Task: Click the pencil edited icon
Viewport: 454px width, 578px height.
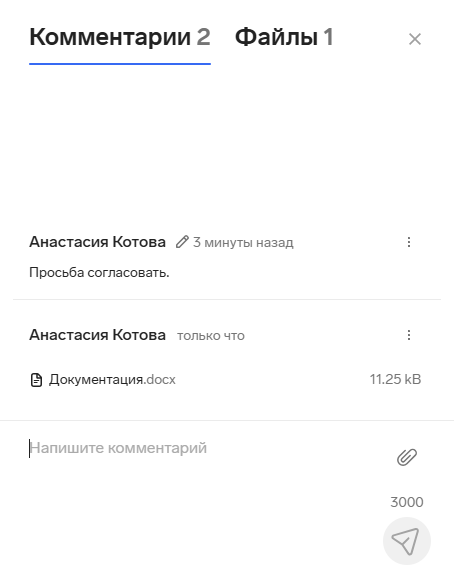Action: [182, 242]
